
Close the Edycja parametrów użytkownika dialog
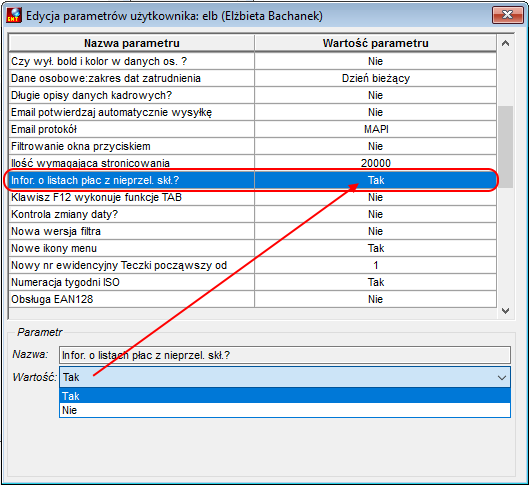coord(507,15)
